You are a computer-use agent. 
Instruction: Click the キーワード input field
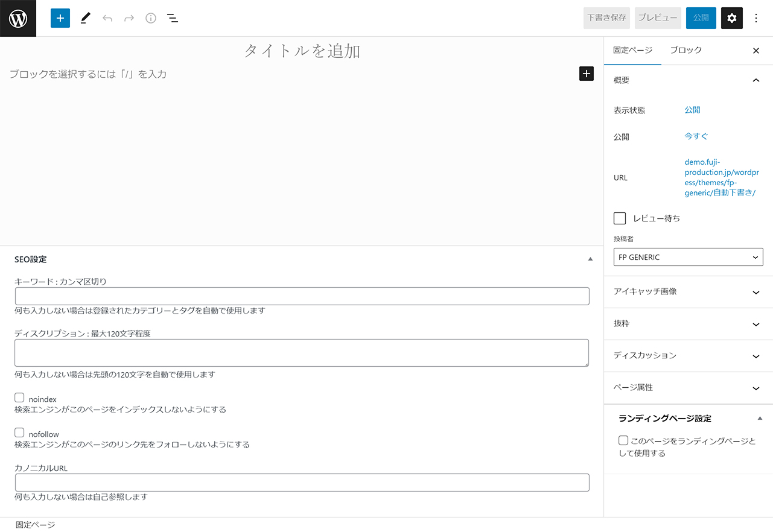tap(302, 296)
